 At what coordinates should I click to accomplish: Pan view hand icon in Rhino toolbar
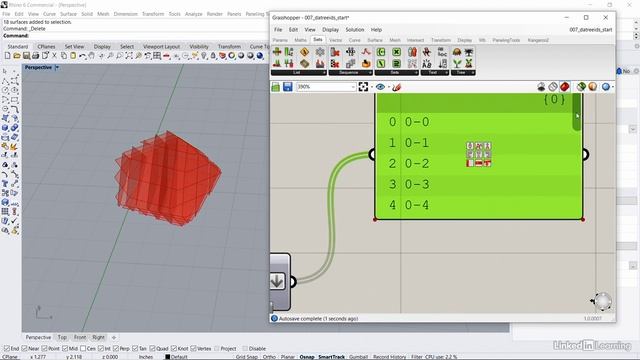(91, 56)
